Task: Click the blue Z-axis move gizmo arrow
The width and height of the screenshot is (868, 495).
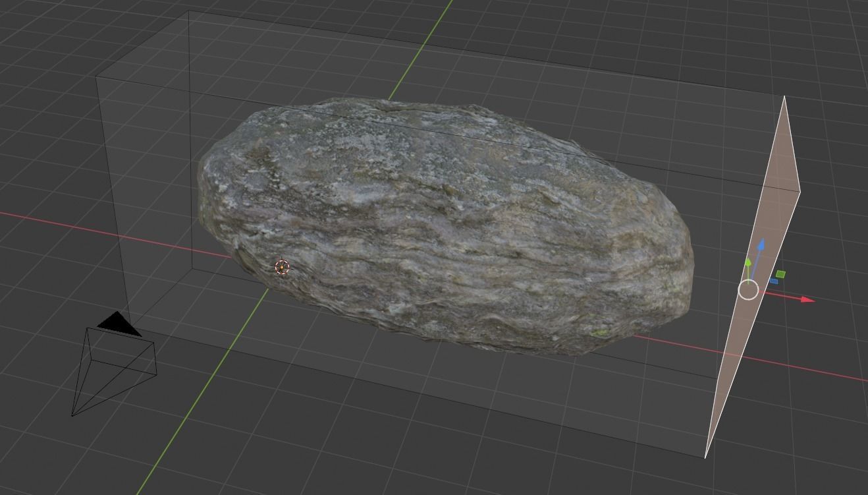Action: [761, 246]
